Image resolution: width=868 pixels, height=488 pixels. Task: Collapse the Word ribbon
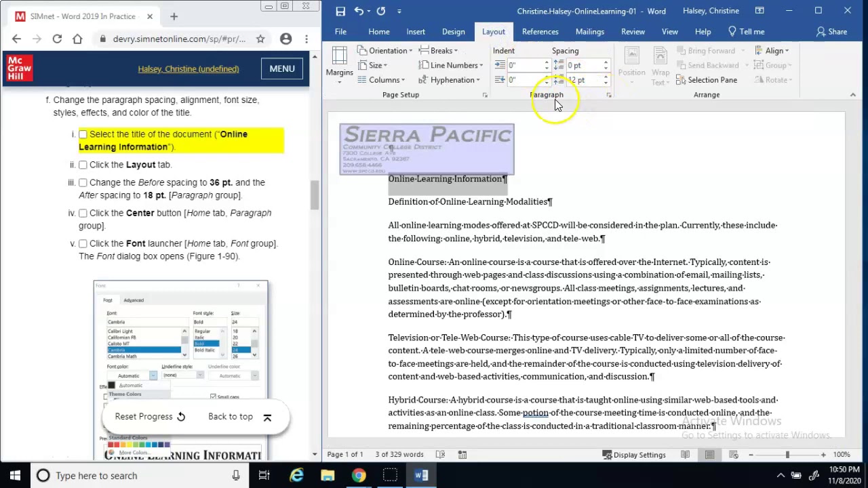coord(853,95)
